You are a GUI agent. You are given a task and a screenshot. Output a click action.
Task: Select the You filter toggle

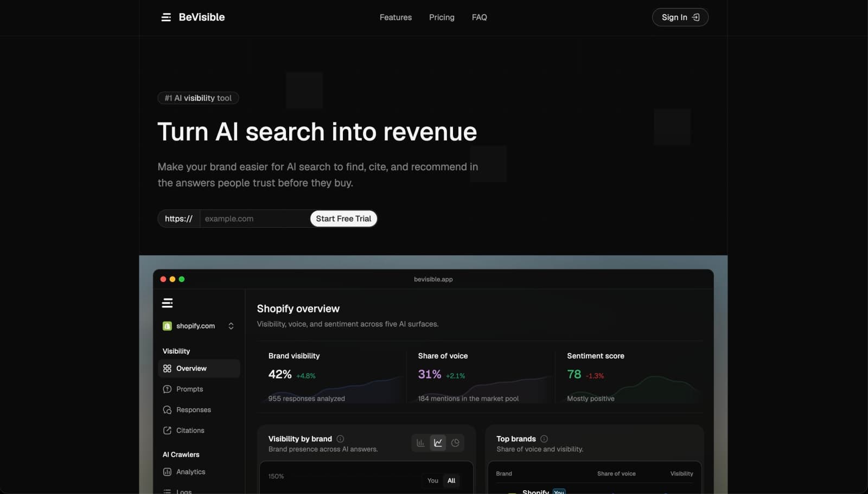point(432,480)
